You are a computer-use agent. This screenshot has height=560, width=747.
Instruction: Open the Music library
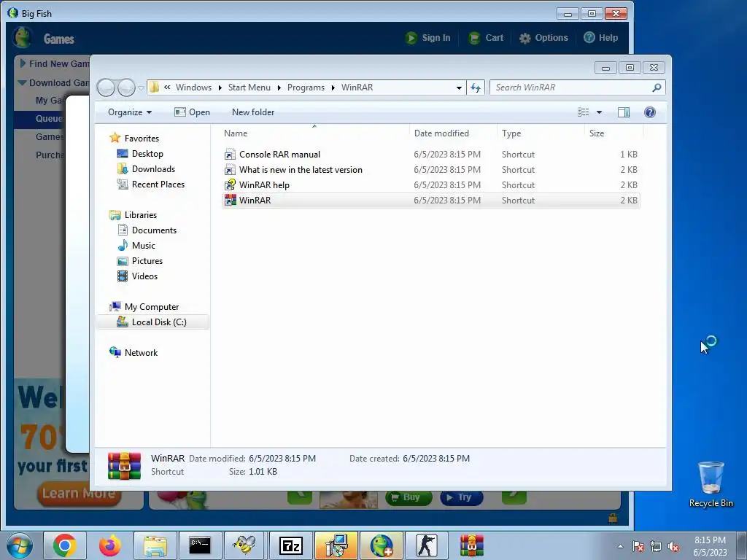(144, 245)
